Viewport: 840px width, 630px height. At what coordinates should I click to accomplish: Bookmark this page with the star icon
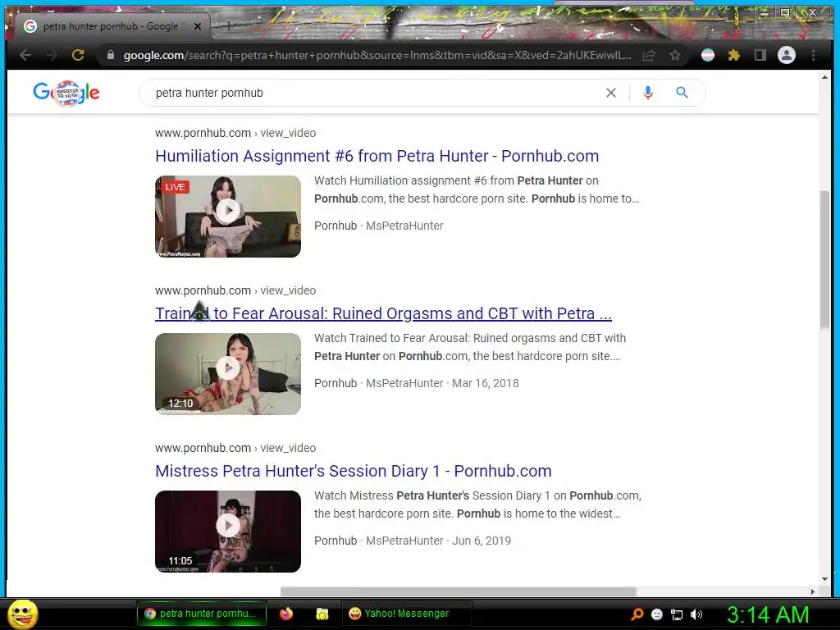click(x=675, y=55)
